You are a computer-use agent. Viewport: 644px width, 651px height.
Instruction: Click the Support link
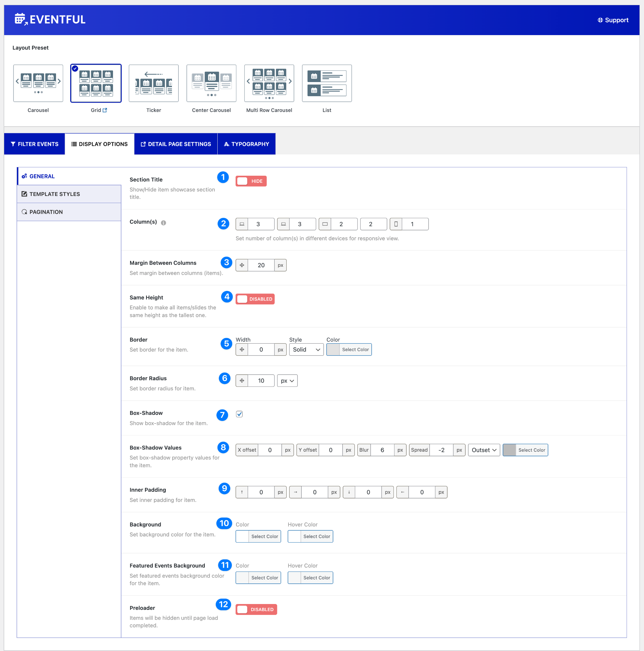[x=613, y=20]
